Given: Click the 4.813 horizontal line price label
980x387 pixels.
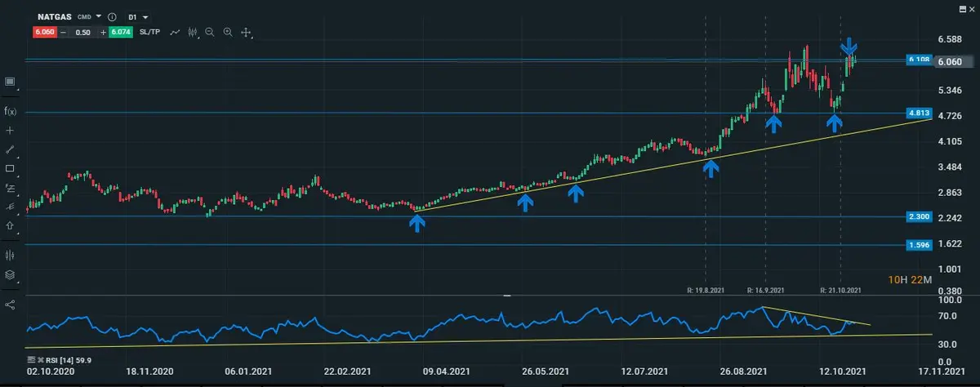Looking at the screenshot, I should pyautogui.click(x=919, y=112).
